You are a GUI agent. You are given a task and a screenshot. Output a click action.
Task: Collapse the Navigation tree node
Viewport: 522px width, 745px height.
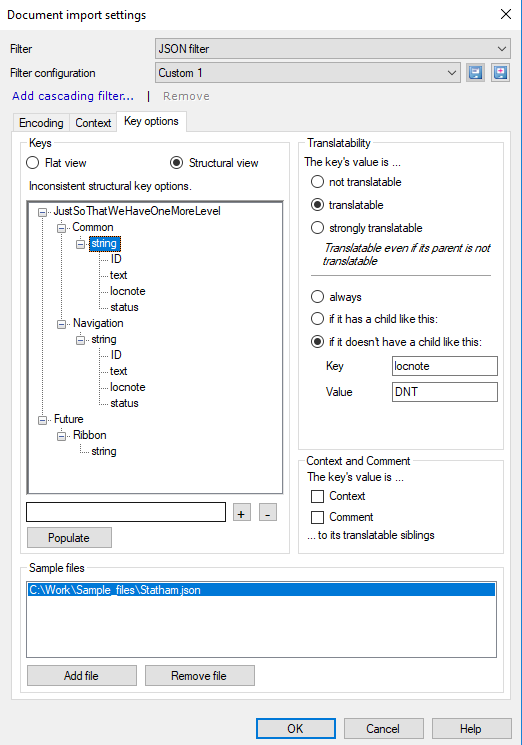tap(61, 324)
